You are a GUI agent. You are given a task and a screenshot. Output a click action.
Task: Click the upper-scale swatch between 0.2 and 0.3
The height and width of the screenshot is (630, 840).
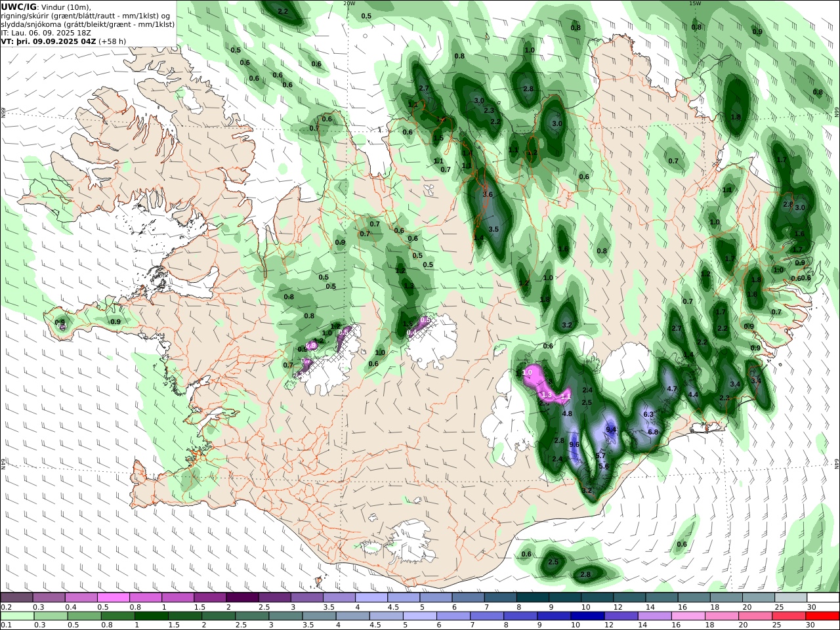pyautogui.click(x=16, y=597)
